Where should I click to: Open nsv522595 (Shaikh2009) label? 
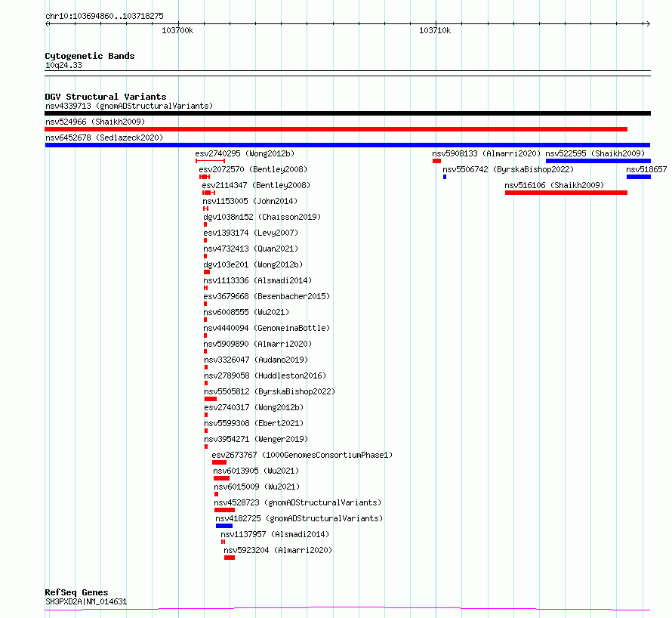click(x=595, y=153)
